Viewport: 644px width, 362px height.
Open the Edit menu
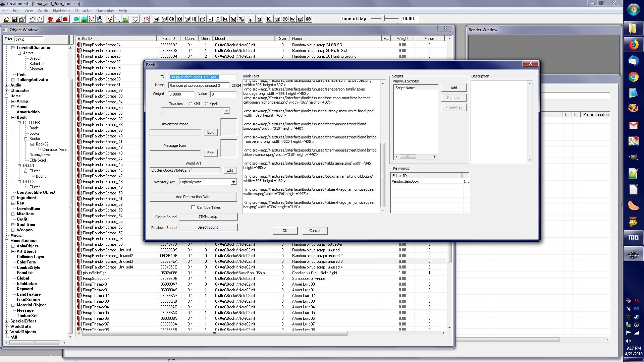point(16,10)
